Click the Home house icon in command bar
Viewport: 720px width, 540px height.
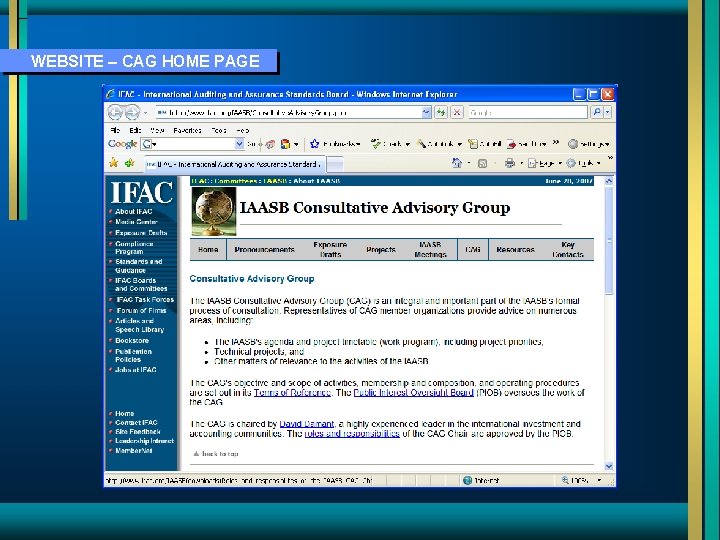pos(456,163)
